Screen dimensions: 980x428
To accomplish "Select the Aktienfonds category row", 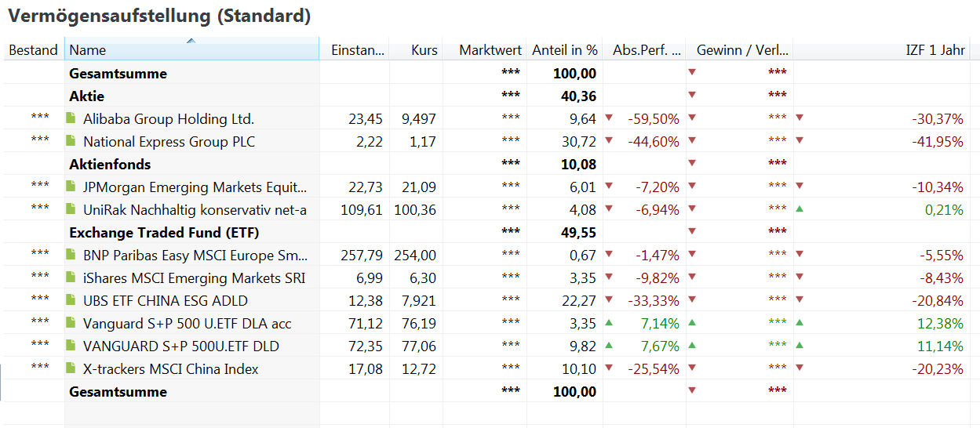I will [110, 165].
